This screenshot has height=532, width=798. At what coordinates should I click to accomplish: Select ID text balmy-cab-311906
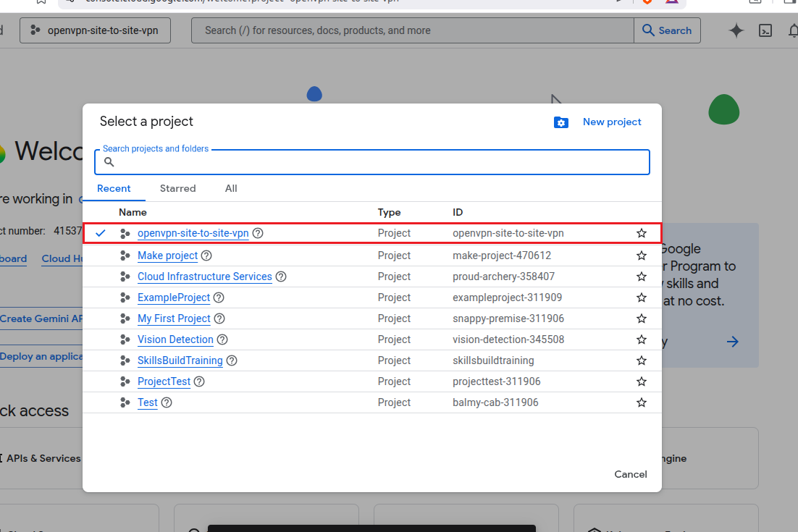[x=495, y=402]
